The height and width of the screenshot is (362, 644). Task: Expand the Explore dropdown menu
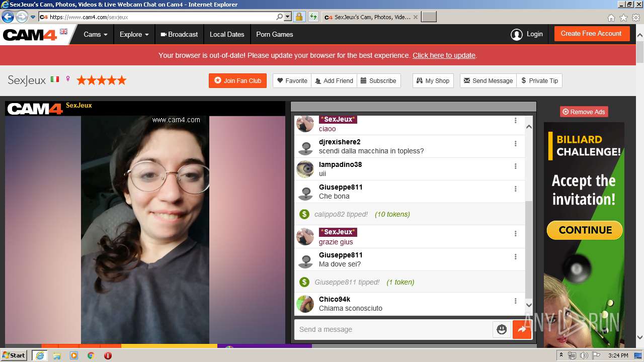click(134, 34)
